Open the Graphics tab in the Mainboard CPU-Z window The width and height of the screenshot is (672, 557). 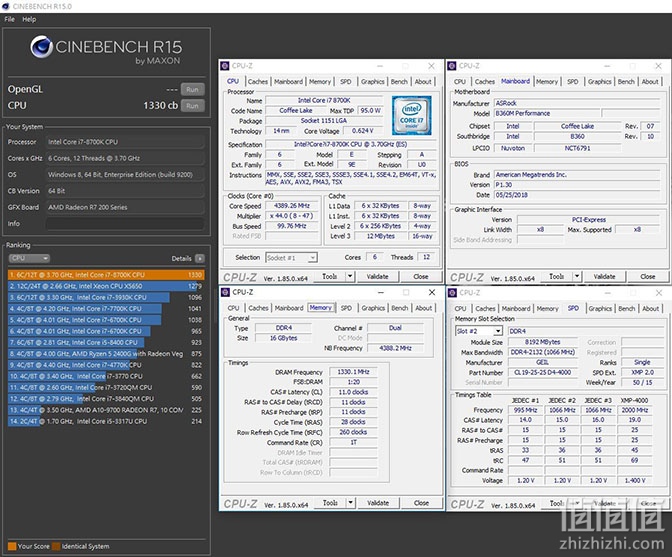pos(600,81)
